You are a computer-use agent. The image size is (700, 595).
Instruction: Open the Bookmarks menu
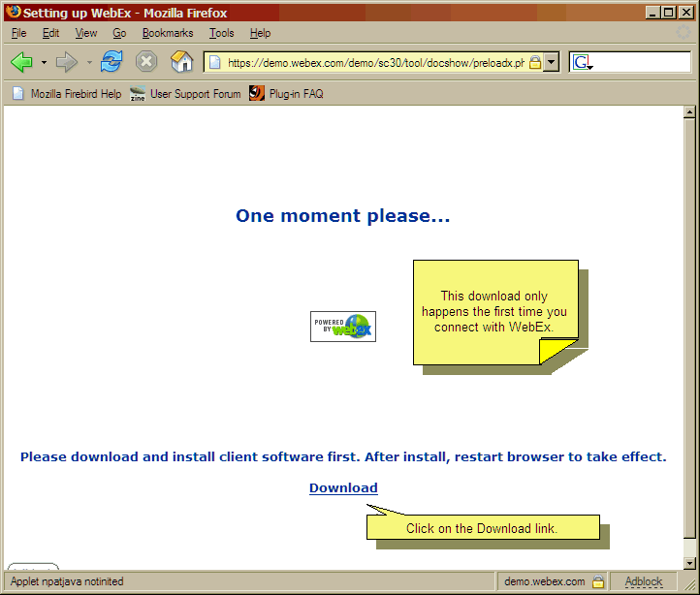pos(168,33)
